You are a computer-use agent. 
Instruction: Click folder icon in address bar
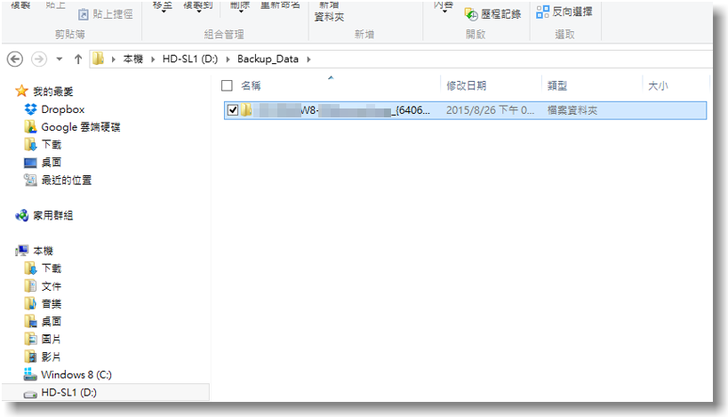pos(98,59)
